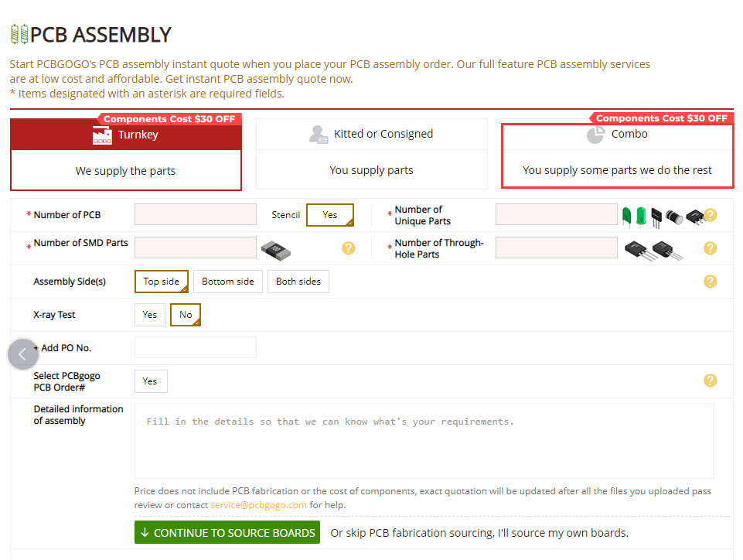Click the help icon in Assembly Side(s) row
The height and width of the screenshot is (560, 743).
pos(710,282)
